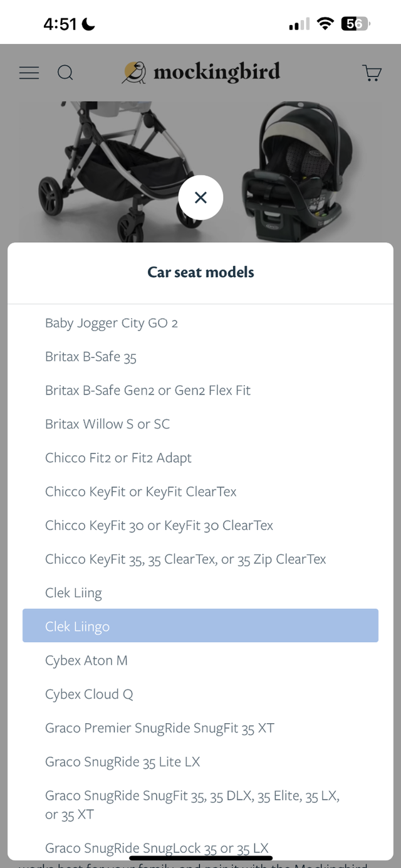
Task: Open the search icon
Action: tap(65, 73)
